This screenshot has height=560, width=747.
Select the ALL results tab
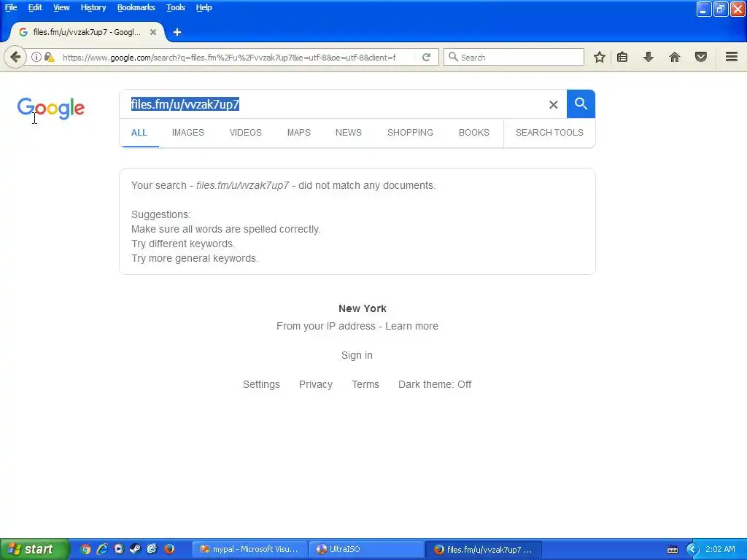[139, 133]
